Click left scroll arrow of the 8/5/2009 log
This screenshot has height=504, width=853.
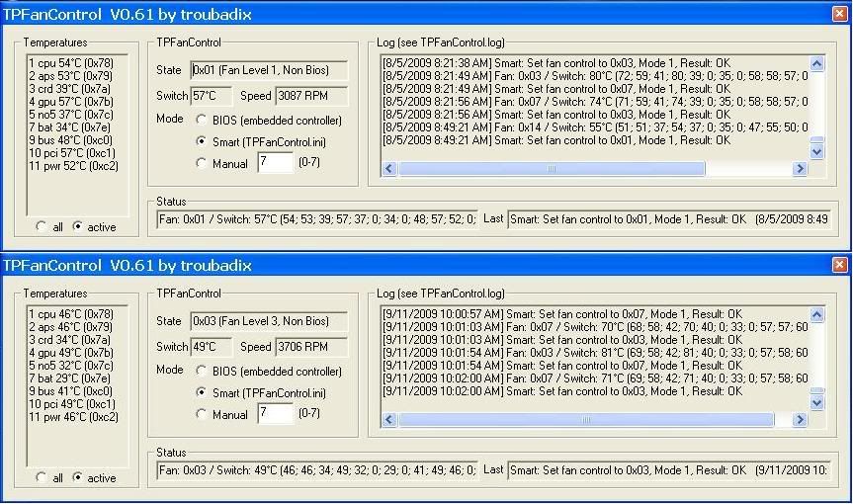tap(388, 169)
